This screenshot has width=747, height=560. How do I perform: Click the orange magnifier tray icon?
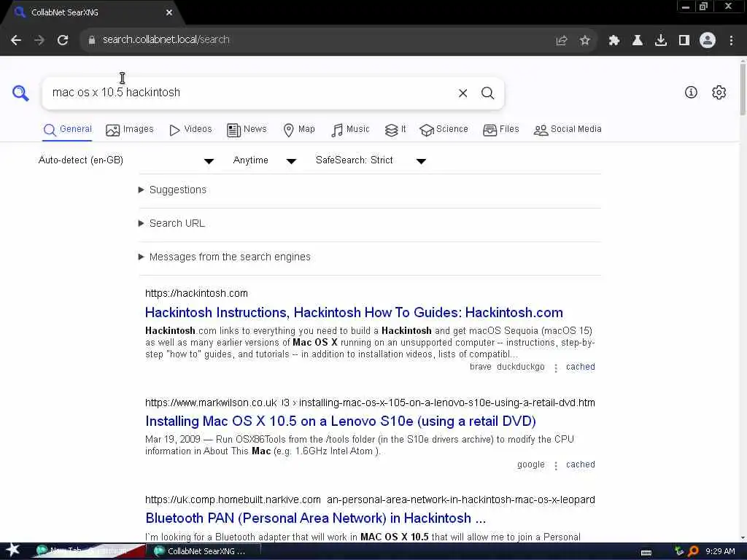click(x=694, y=551)
